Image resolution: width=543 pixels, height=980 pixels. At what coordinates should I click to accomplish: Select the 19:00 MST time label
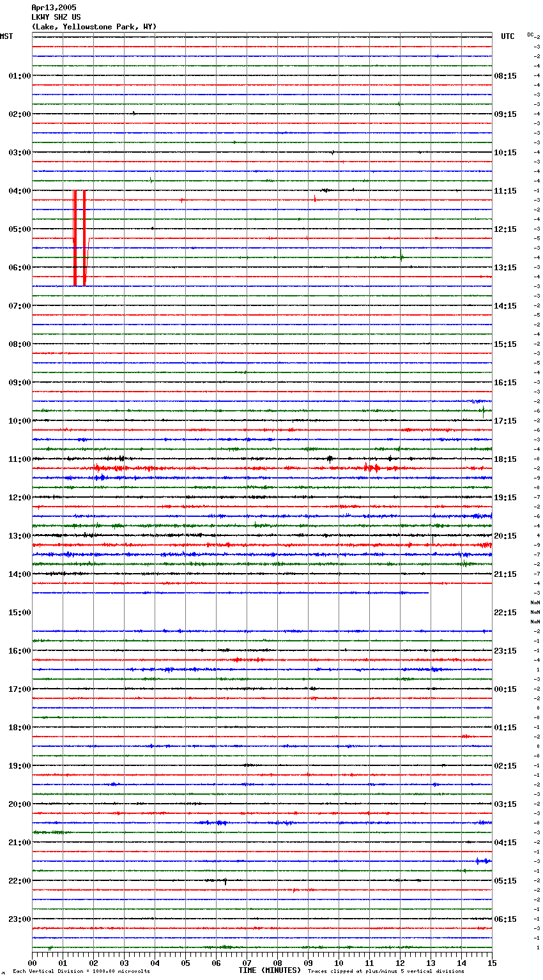[20, 766]
